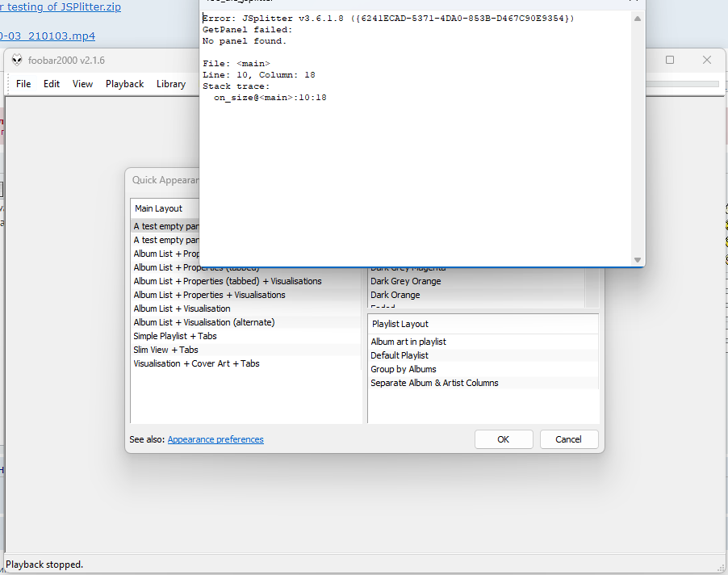Click the scroll up arrow in error window
The width and height of the screenshot is (728, 575).
(637, 19)
